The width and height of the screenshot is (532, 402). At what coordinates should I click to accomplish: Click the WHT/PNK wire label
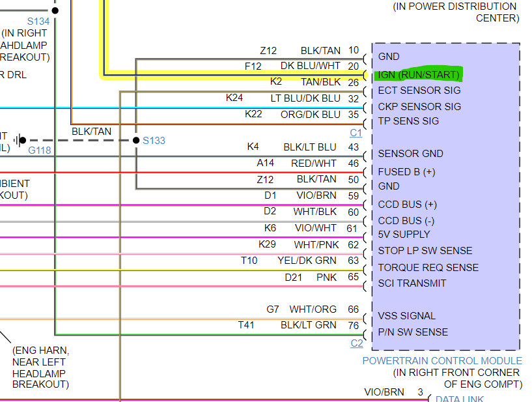click(x=316, y=245)
